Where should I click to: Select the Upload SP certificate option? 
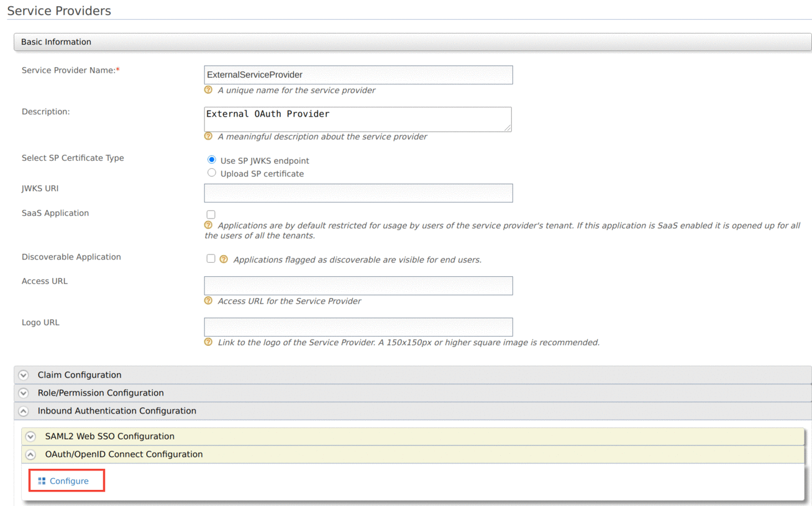click(211, 173)
